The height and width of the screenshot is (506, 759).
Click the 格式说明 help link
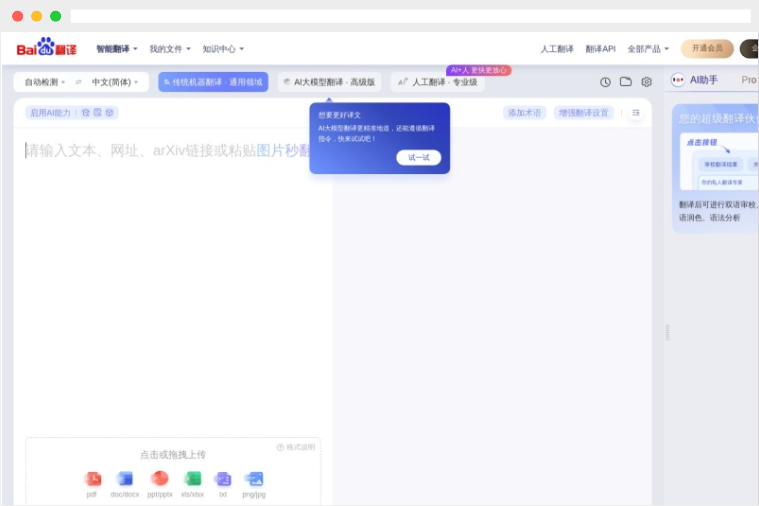click(x=296, y=447)
